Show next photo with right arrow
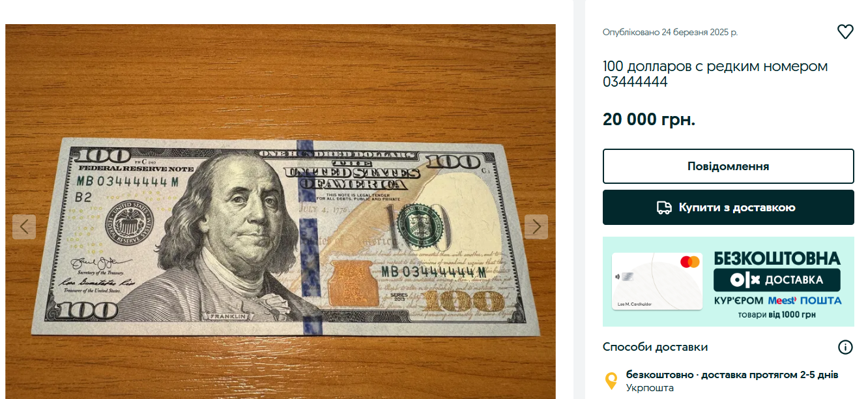Viewport: 868px width, 399px height. [x=536, y=227]
